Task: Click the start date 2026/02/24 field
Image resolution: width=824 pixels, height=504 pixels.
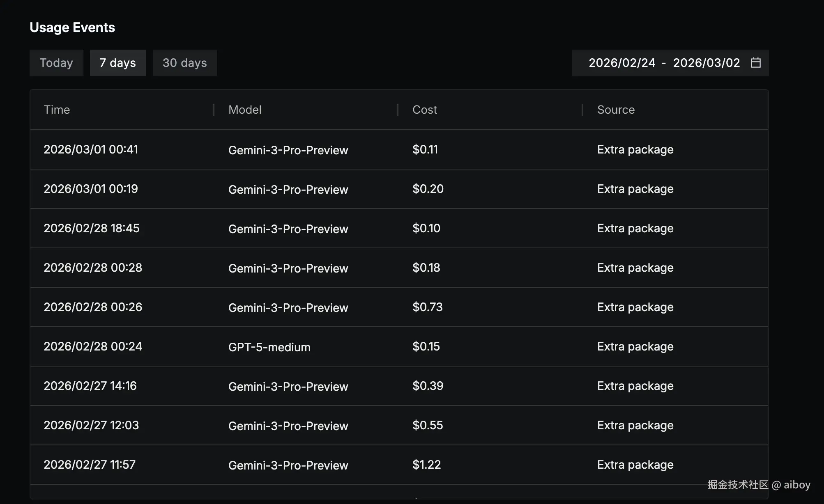Action: (621, 63)
